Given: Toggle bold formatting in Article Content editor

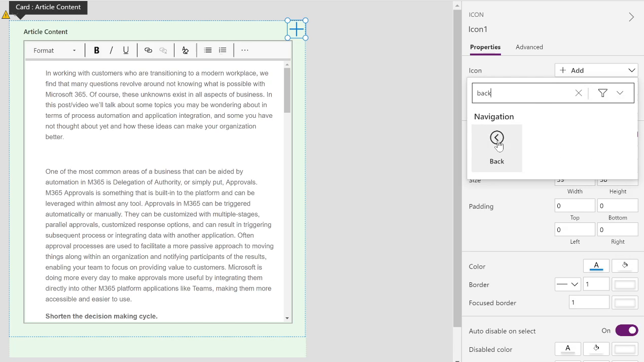Looking at the screenshot, I should (x=97, y=50).
